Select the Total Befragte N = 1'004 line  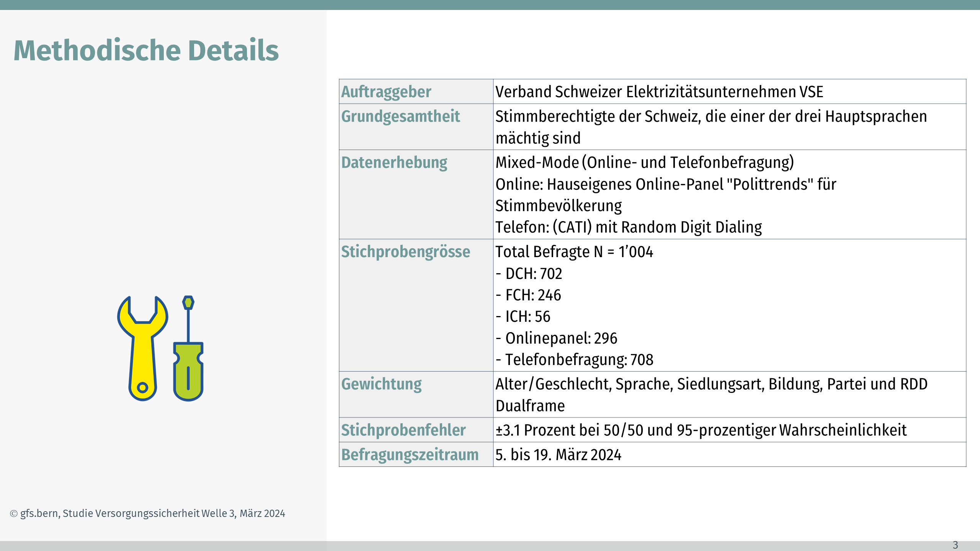[574, 252]
